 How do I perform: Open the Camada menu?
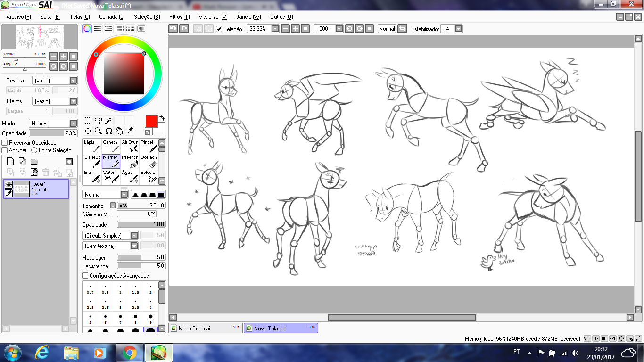pos(112,17)
